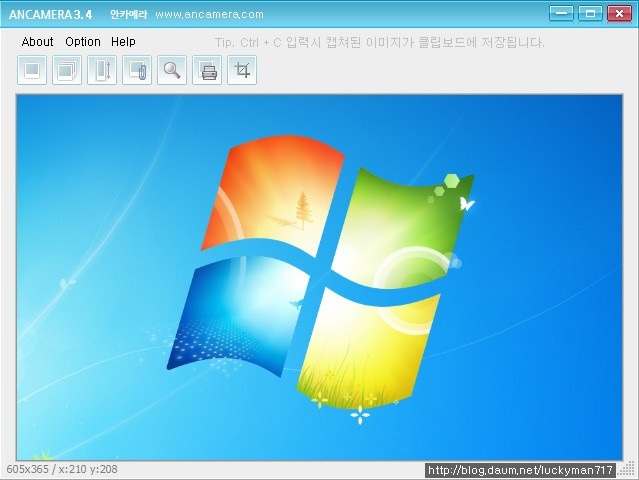This screenshot has width=639, height=480.
Task: Select the scrolling capture tool
Action: pyautogui.click(x=102, y=70)
